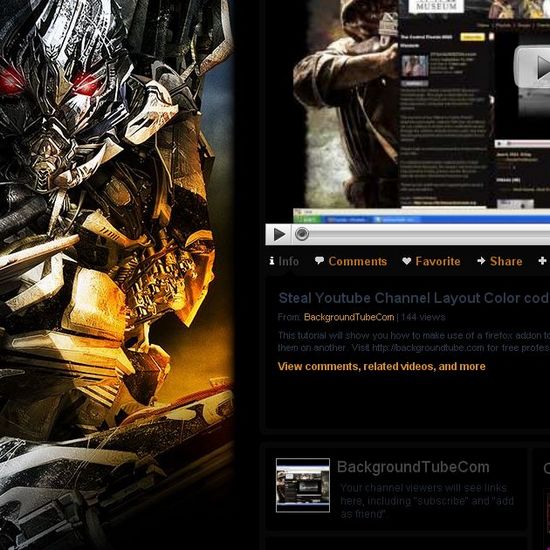Open the 'Steal Youtube Channel Layout Color' video title
Image resolution: width=550 pixels, height=550 pixels.
(x=414, y=298)
